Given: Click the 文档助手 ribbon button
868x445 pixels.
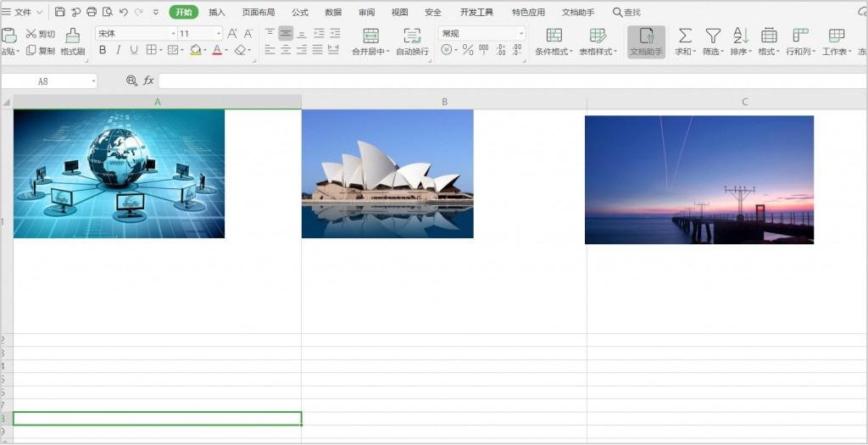Looking at the screenshot, I should point(646,42).
